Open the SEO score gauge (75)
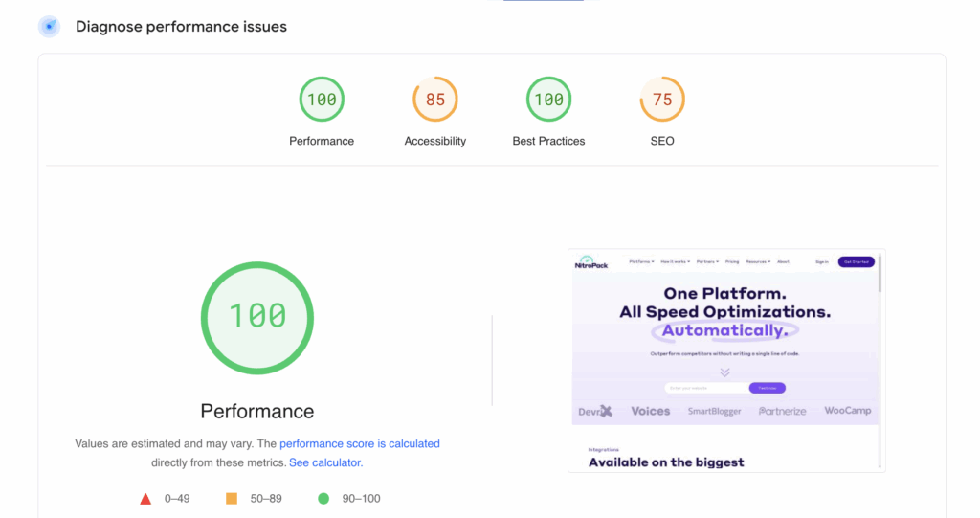Image resolution: width=980 pixels, height=518 pixels. [x=662, y=99]
